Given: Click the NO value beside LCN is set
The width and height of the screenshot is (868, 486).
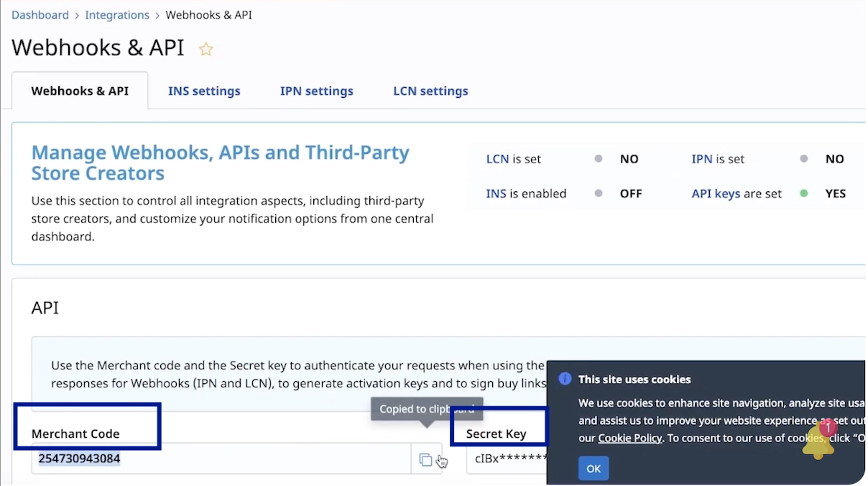Looking at the screenshot, I should [629, 159].
